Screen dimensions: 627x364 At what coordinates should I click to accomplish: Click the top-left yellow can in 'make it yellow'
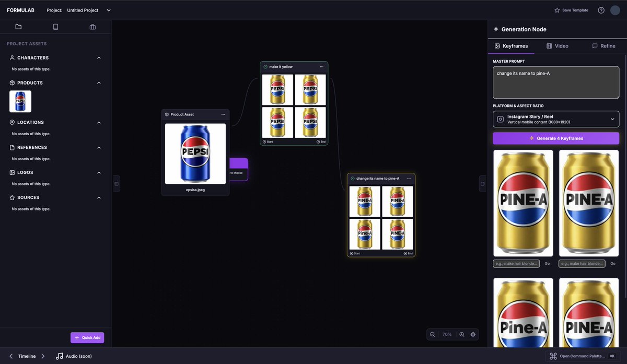point(277,89)
